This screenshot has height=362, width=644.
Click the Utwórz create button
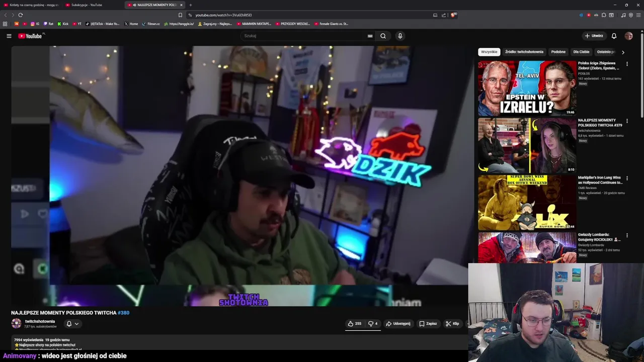tap(594, 36)
